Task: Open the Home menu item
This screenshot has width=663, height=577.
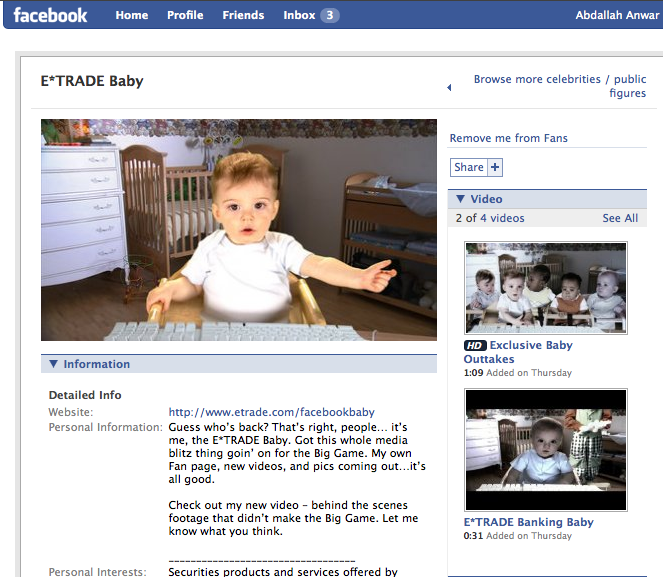Action: point(132,15)
